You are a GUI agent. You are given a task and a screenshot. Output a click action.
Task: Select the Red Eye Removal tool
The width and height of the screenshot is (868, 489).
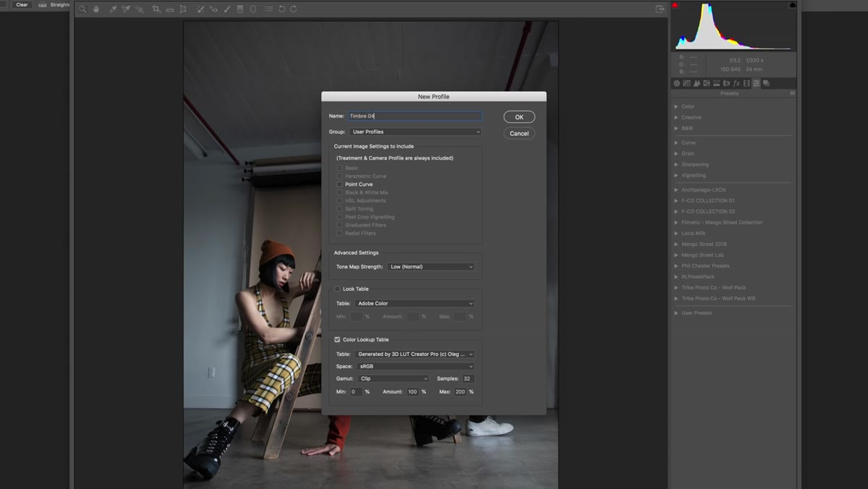(x=213, y=9)
